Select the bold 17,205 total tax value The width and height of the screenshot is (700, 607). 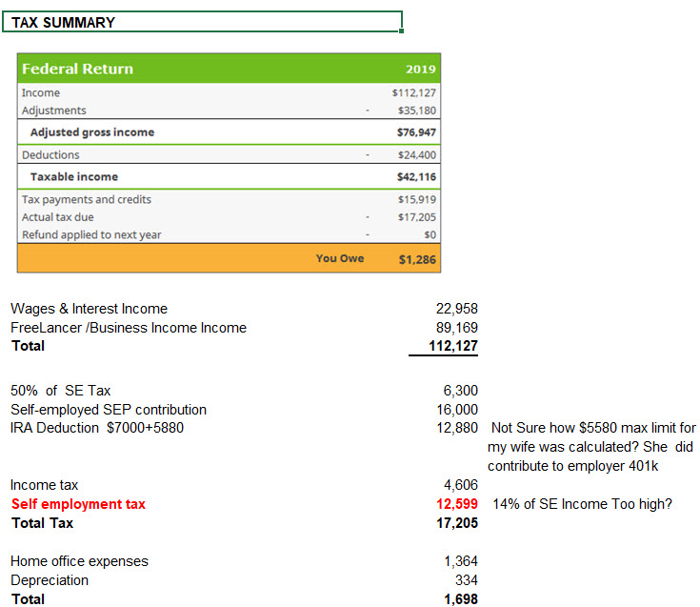click(x=457, y=523)
